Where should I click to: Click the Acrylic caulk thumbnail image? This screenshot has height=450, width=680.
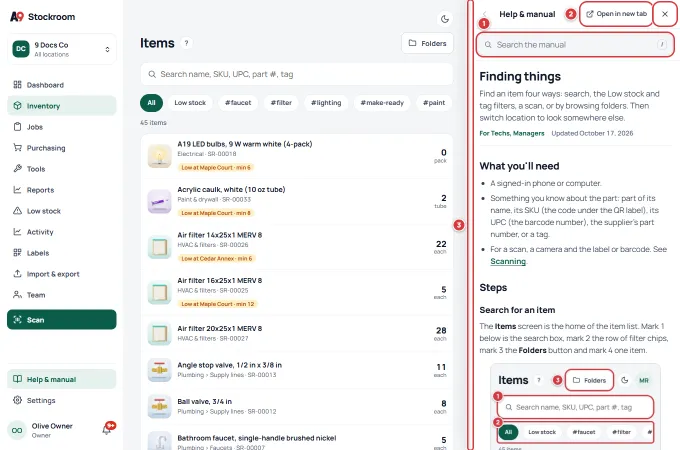click(160, 202)
